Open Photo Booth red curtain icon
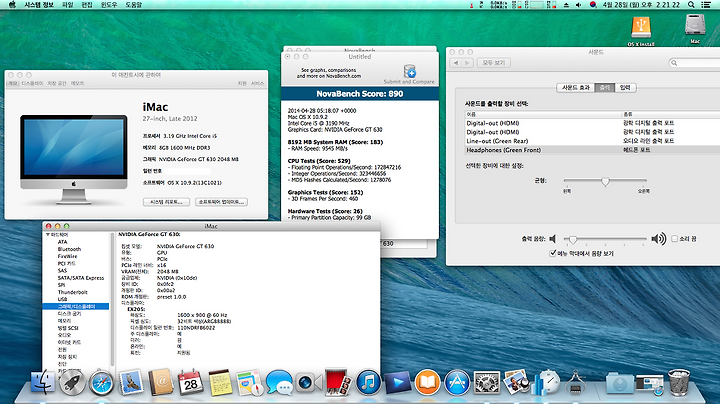This screenshot has height=404, width=720. coord(338,383)
